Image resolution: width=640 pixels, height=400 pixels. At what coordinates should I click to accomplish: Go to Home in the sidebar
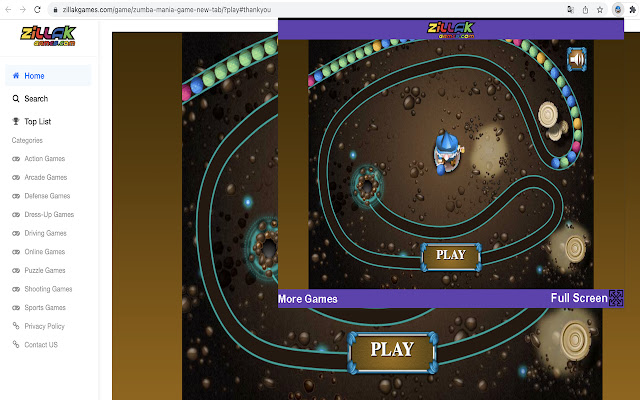48,76
